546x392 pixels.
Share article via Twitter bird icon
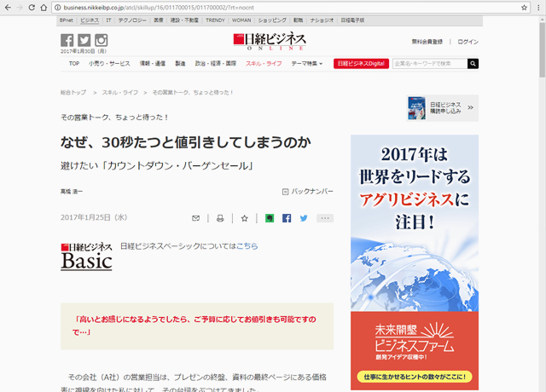point(303,218)
